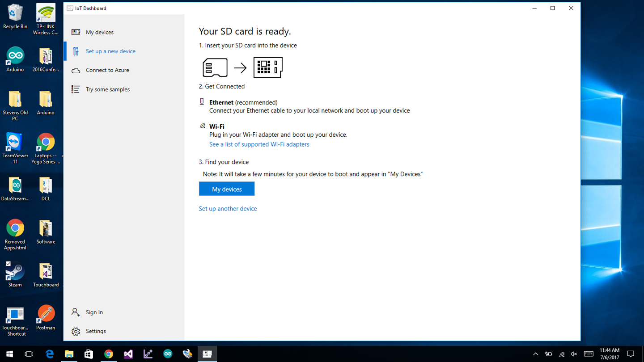644x362 pixels.
Task: Click the device board illustration icon
Action: (268, 67)
